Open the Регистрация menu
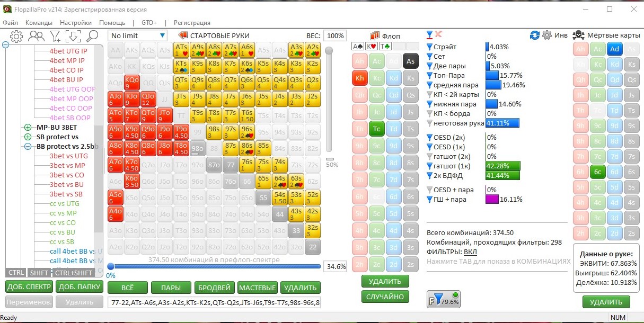The height and width of the screenshot is (323, 644). point(192,23)
